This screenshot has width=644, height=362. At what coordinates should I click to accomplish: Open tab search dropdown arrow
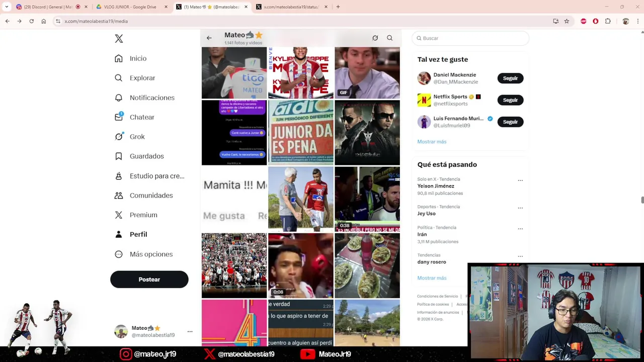pos(7,7)
